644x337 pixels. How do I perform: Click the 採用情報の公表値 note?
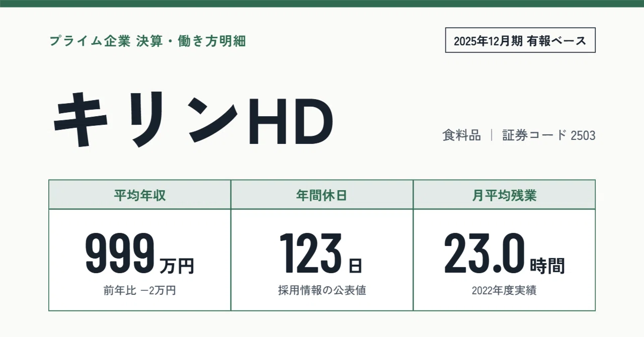coord(322,290)
